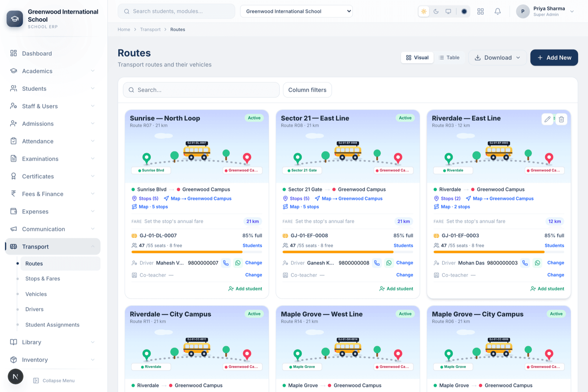Delete Riverdale East Line route trash icon
The image size is (588, 392).
click(561, 119)
